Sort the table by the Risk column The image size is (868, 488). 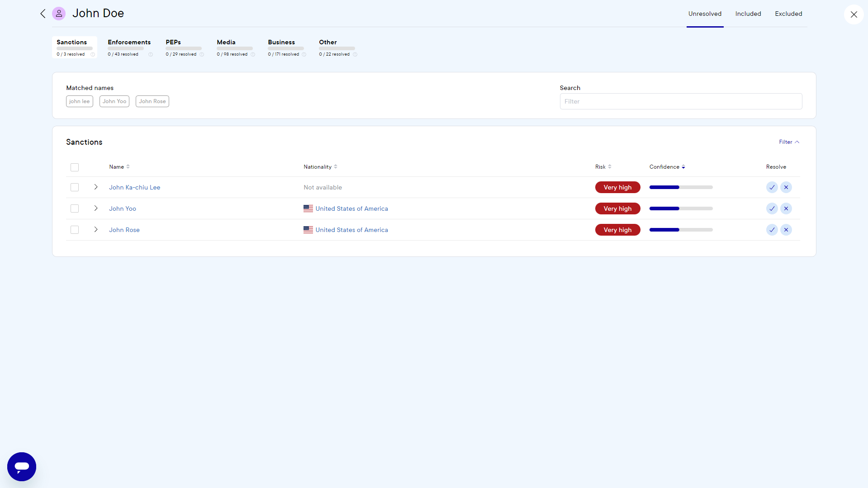click(610, 166)
